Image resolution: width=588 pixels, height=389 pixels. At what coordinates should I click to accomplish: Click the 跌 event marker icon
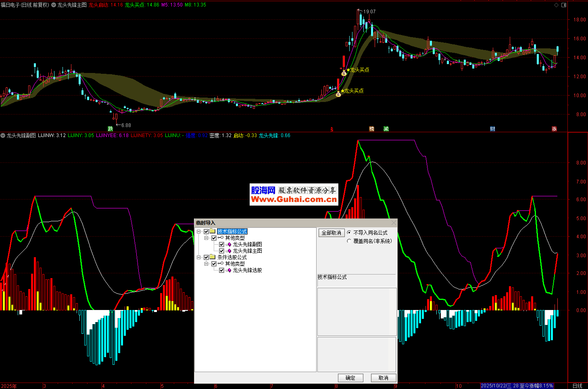click(110, 129)
